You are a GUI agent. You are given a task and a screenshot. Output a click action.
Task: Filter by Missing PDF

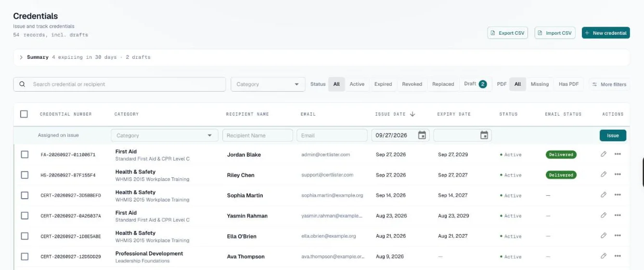pyautogui.click(x=540, y=84)
